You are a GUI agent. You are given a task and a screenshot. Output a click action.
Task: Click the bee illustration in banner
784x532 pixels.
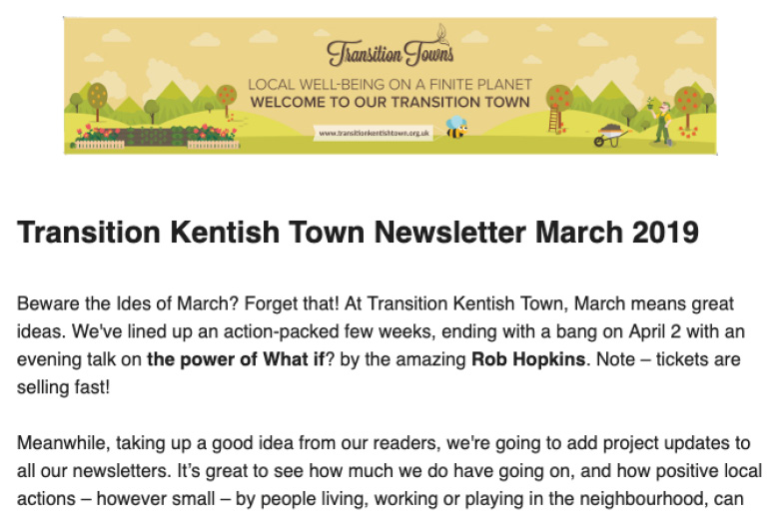click(455, 128)
